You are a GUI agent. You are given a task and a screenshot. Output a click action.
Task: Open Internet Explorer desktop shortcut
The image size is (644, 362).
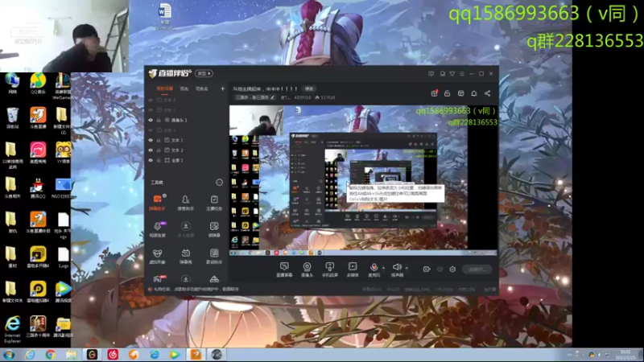pos(12,329)
